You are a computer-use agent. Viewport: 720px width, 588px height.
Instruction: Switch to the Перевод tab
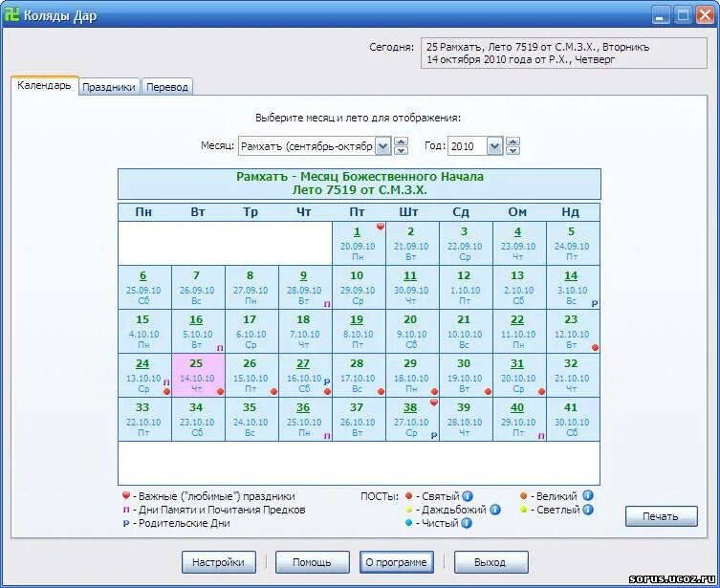point(167,87)
